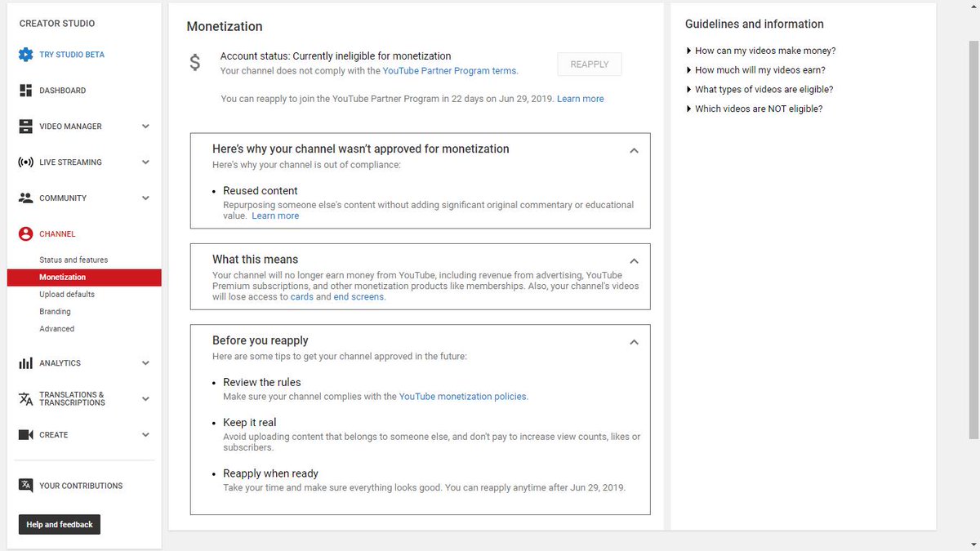Click the red Channel person icon
The image size is (980, 551).
pos(25,234)
